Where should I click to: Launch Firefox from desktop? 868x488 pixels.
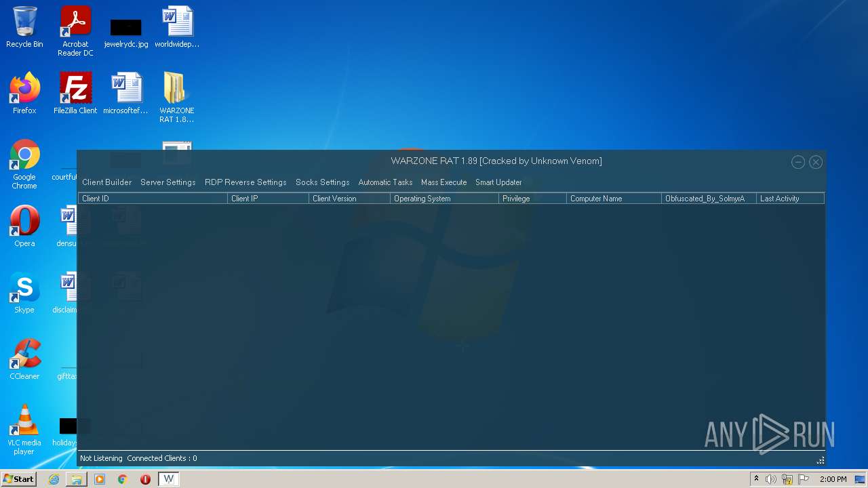[24, 94]
